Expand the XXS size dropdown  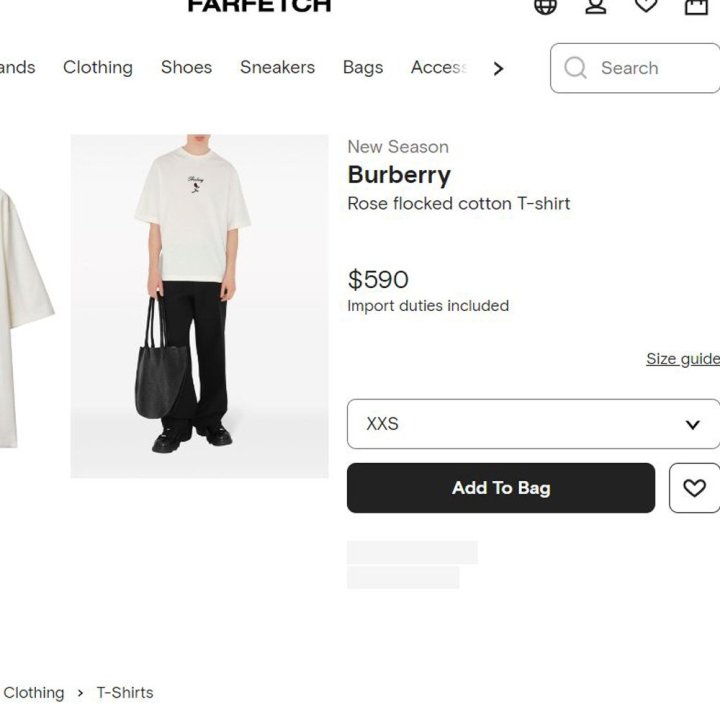533,424
